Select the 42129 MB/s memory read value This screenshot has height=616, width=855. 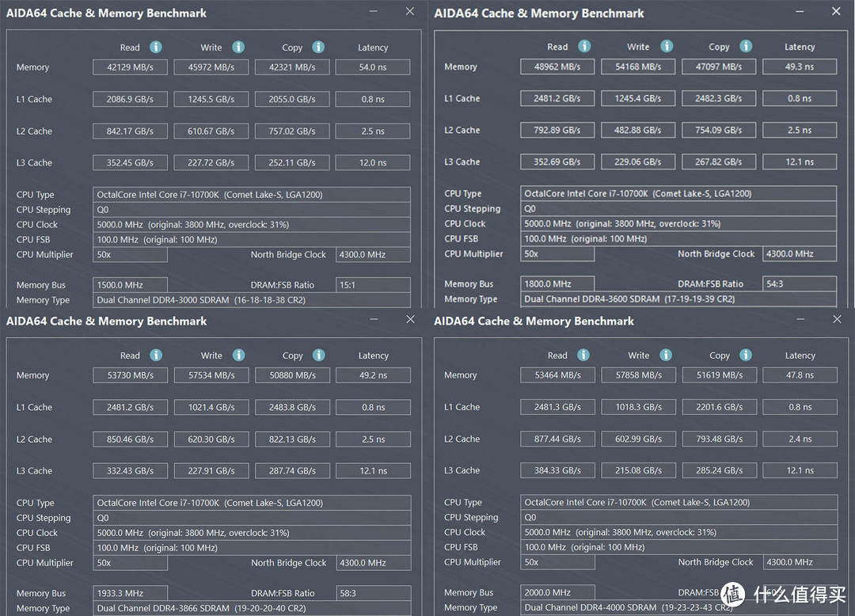(131, 67)
